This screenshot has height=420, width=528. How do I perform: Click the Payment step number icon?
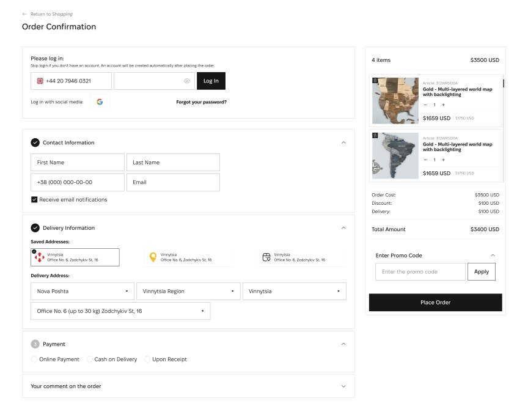pos(35,344)
